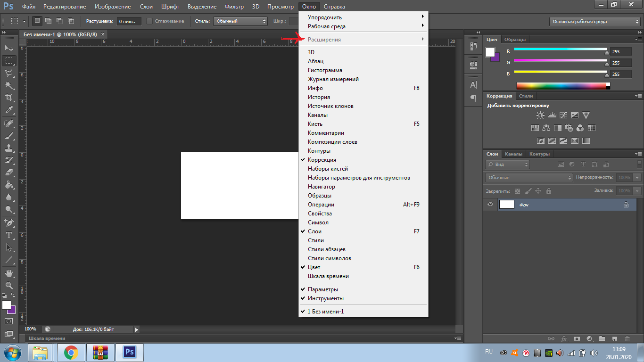The image size is (644, 362).
Task: Launch Google Chrome from the taskbar
Action: click(x=71, y=352)
